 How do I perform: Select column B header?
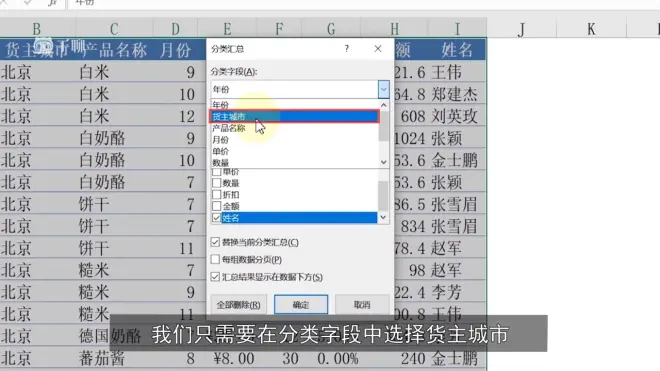click(37, 29)
